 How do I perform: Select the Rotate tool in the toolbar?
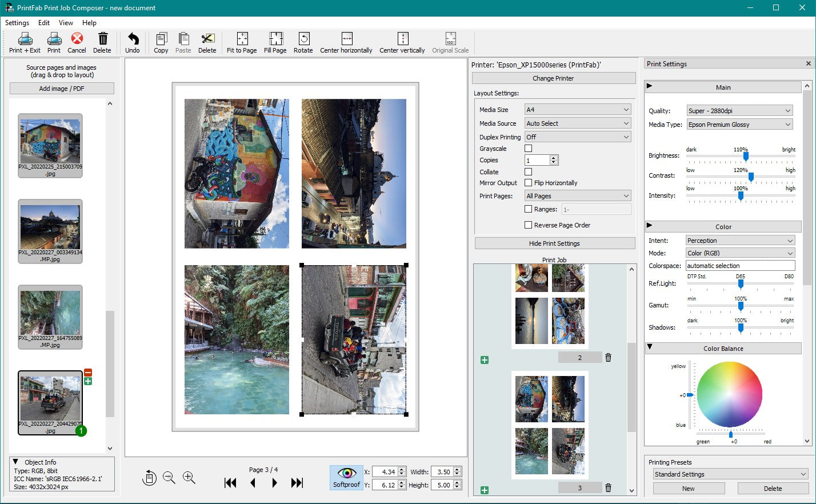coord(303,42)
